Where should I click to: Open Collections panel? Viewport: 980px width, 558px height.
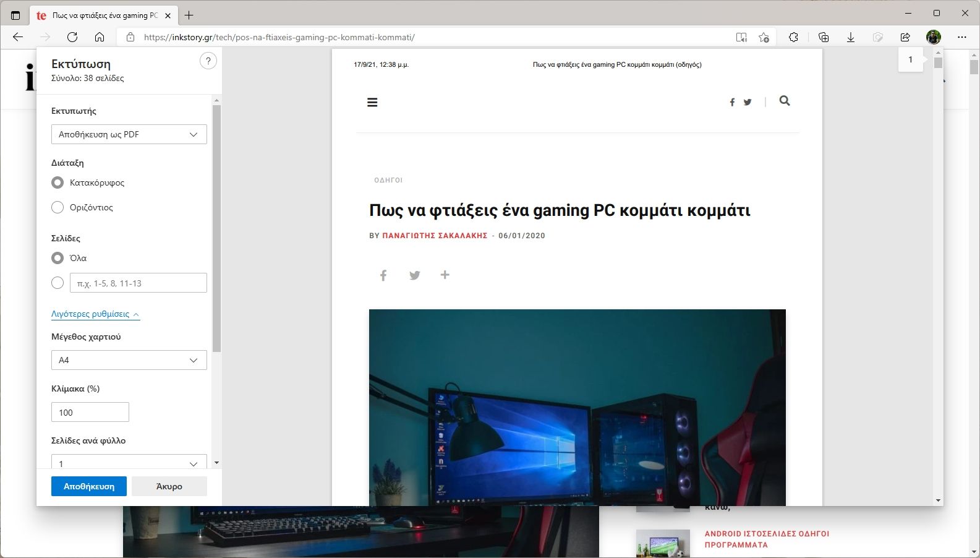[824, 37]
